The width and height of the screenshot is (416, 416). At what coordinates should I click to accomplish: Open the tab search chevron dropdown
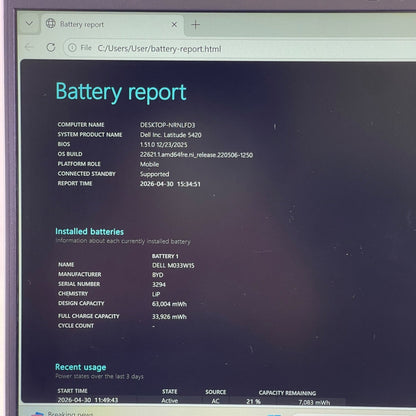pos(29,24)
